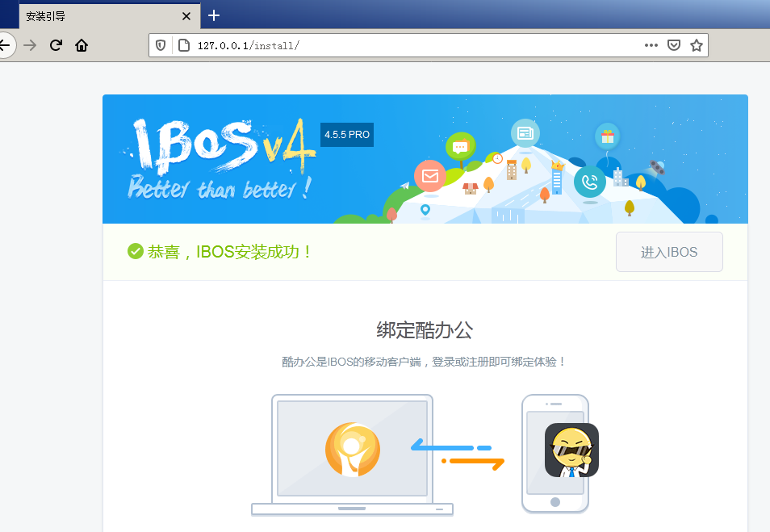
Task: Click the news card icon on banner
Action: point(525,133)
